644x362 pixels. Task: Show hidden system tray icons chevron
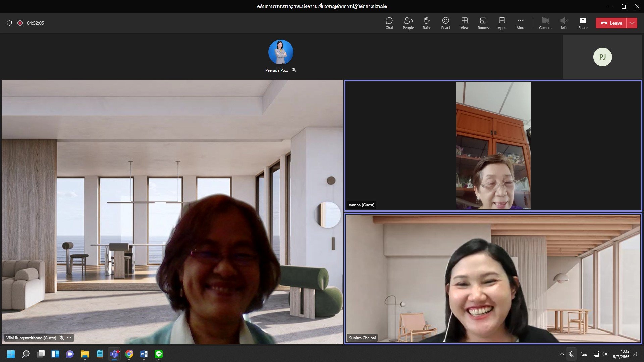tap(561, 354)
